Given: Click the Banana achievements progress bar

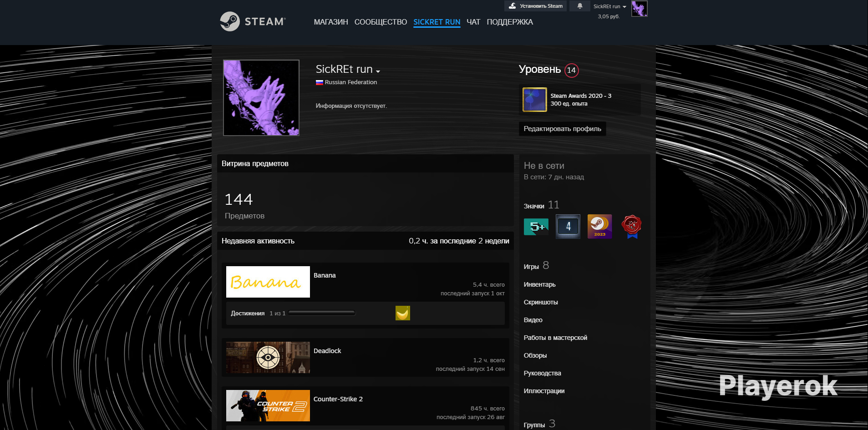Looking at the screenshot, I should click(x=322, y=313).
